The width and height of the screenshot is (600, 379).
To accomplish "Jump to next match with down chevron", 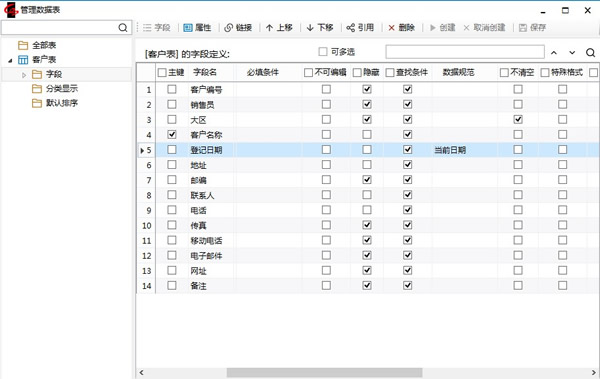I will 572,52.
